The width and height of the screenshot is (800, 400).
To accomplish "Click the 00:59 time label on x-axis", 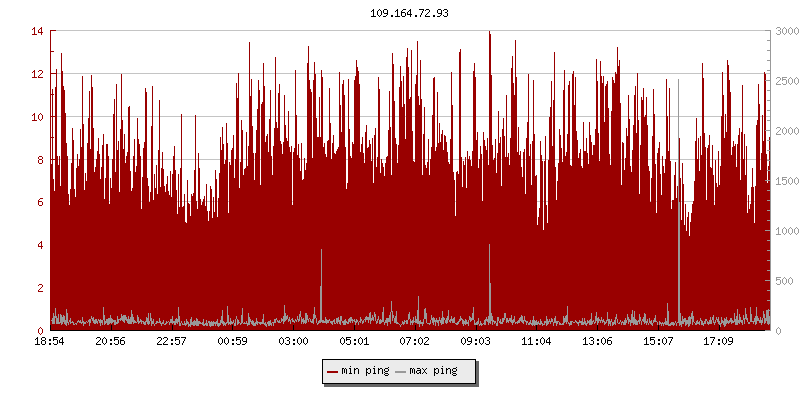I will coord(232,341).
